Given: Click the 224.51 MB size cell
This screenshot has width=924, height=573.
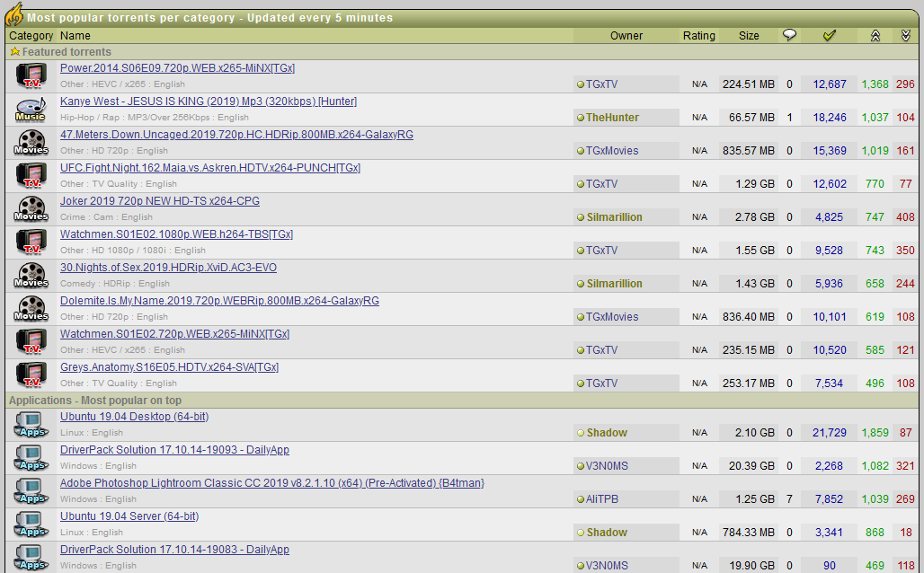Looking at the screenshot, I should pyautogui.click(x=749, y=84).
